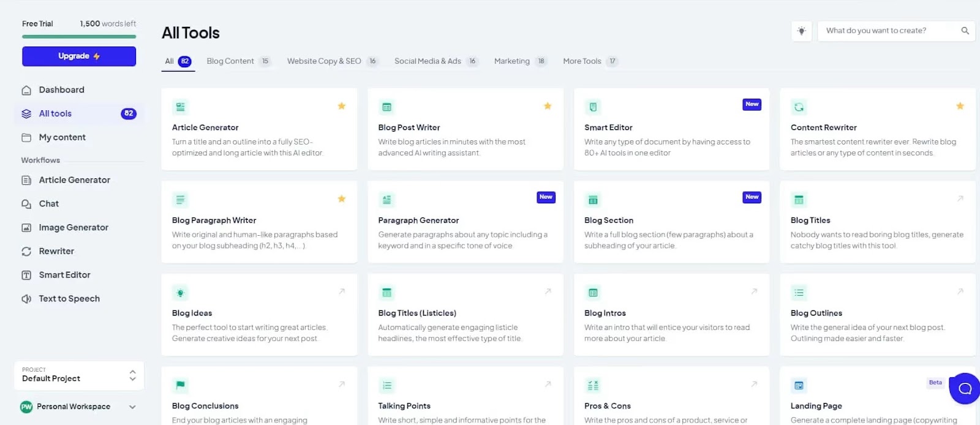Click the words-left usage progress bar
Screen dimensions: 980x425
[x=79, y=37]
